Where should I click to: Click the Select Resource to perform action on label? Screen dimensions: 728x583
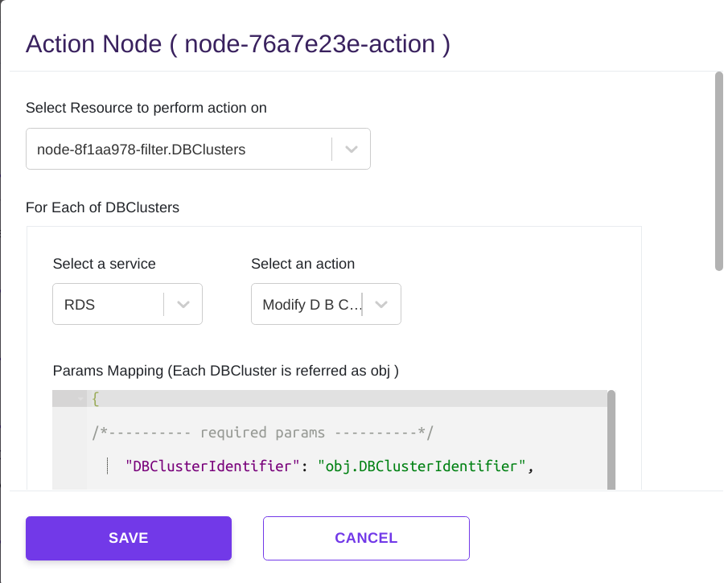(146, 108)
